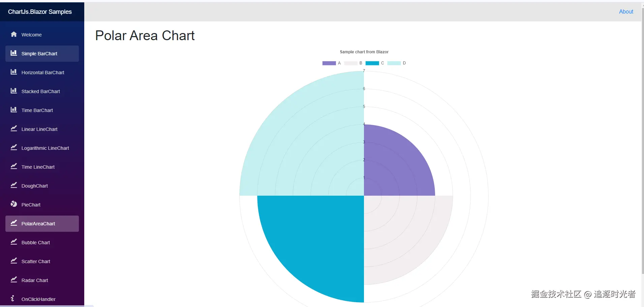
Task: Select Bubble Chart in the sidebar
Action: 36,243
